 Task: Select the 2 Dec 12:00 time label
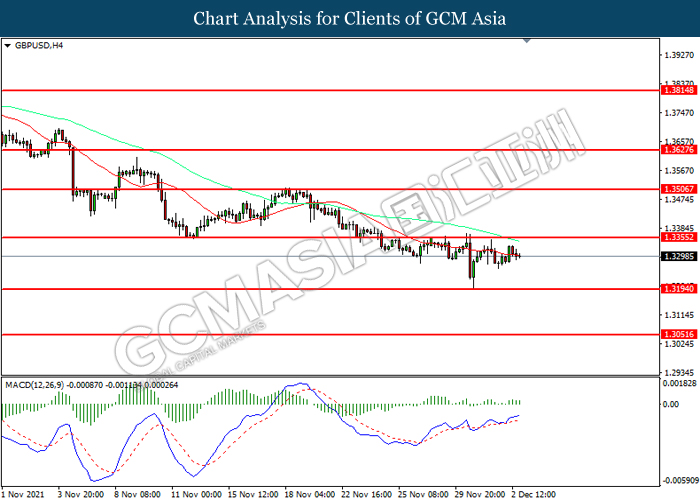pos(538,493)
